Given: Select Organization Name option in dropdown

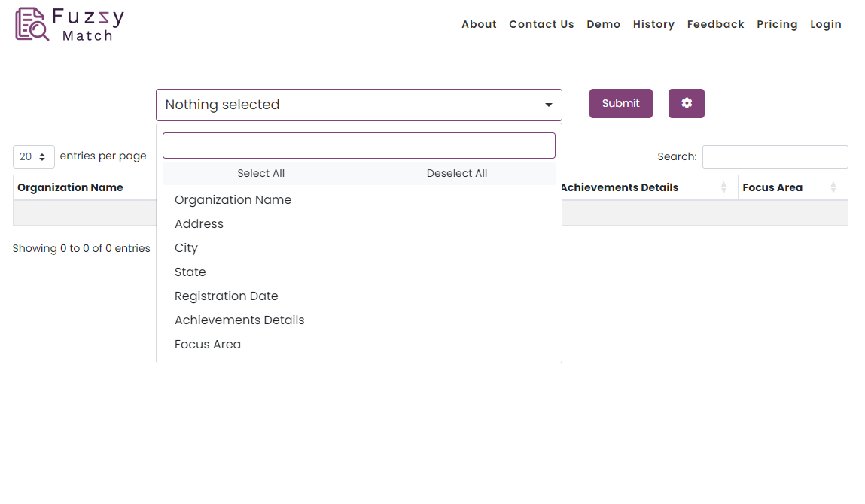Looking at the screenshot, I should 233,200.
